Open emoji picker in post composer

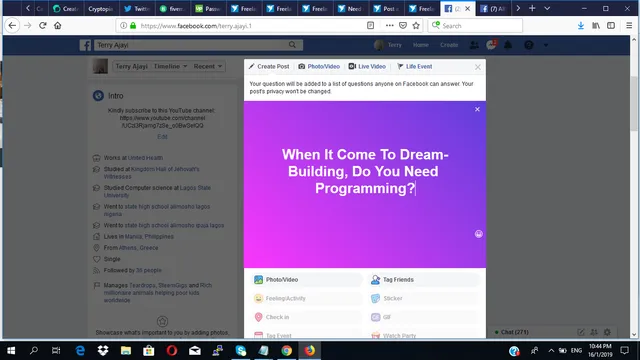pyautogui.click(x=479, y=234)
